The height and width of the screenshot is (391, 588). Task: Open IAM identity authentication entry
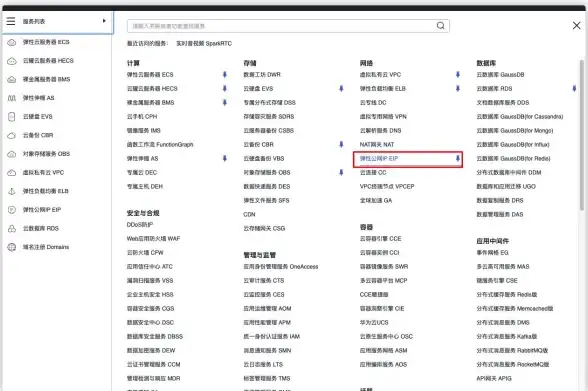pos(272,336)
